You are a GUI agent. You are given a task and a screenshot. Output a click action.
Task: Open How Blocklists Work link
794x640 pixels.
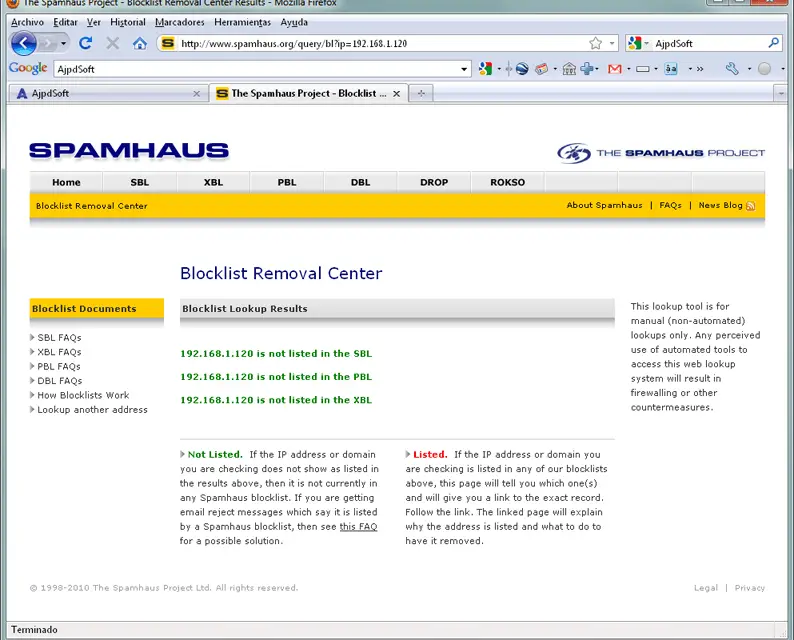[x=83, y=395]
